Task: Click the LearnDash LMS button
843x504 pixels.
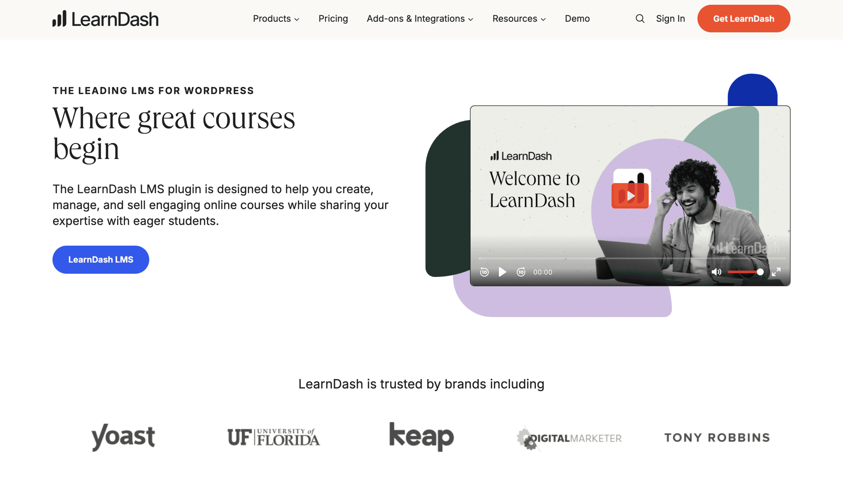Action: 101,259
